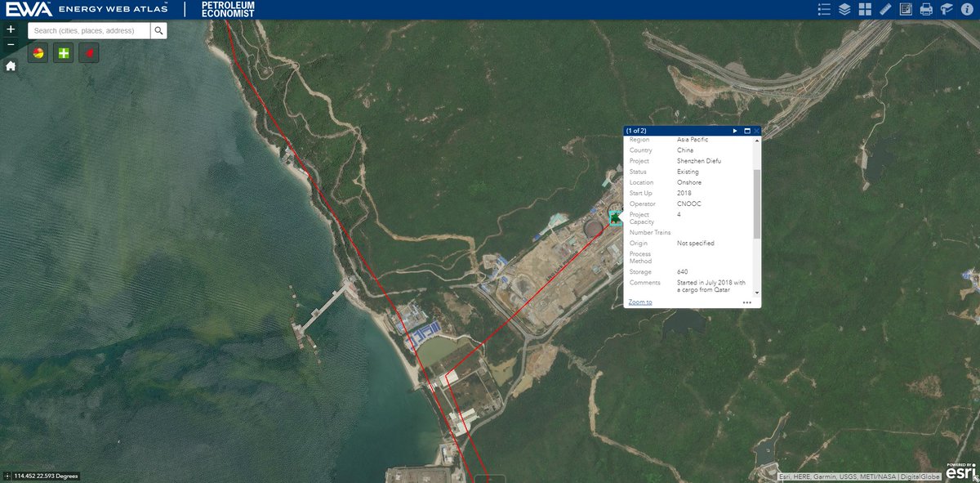
Task: Click the Search cities places address field
Action: tap(86, 29)
